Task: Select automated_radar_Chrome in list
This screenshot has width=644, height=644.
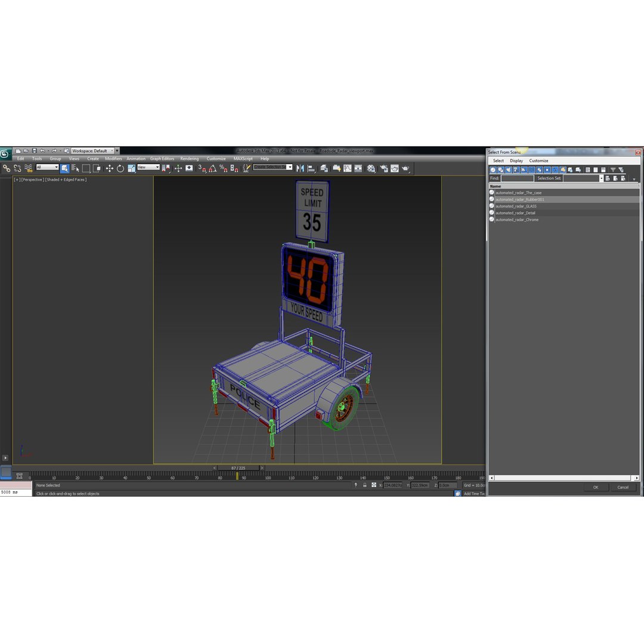Action: (x=564, y=219)
